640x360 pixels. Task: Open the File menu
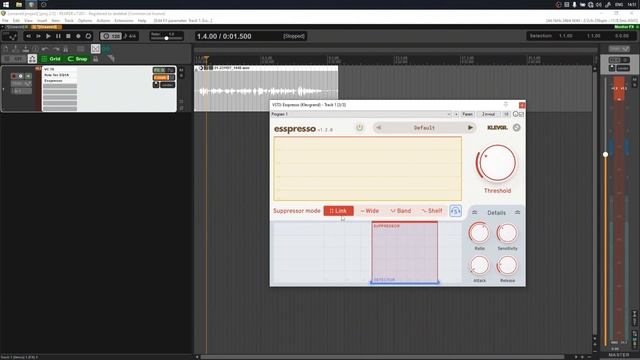5,20
